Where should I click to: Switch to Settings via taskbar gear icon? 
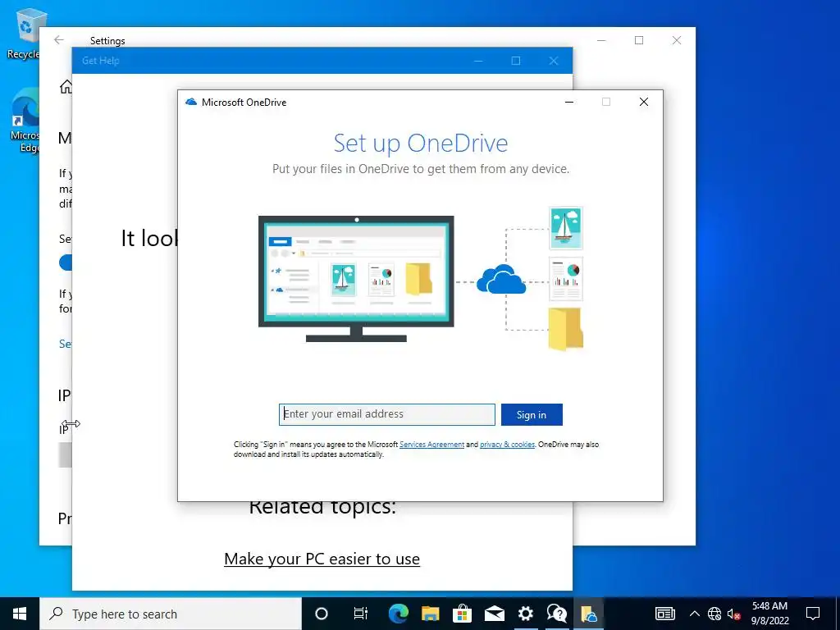[x=526, y=614]
